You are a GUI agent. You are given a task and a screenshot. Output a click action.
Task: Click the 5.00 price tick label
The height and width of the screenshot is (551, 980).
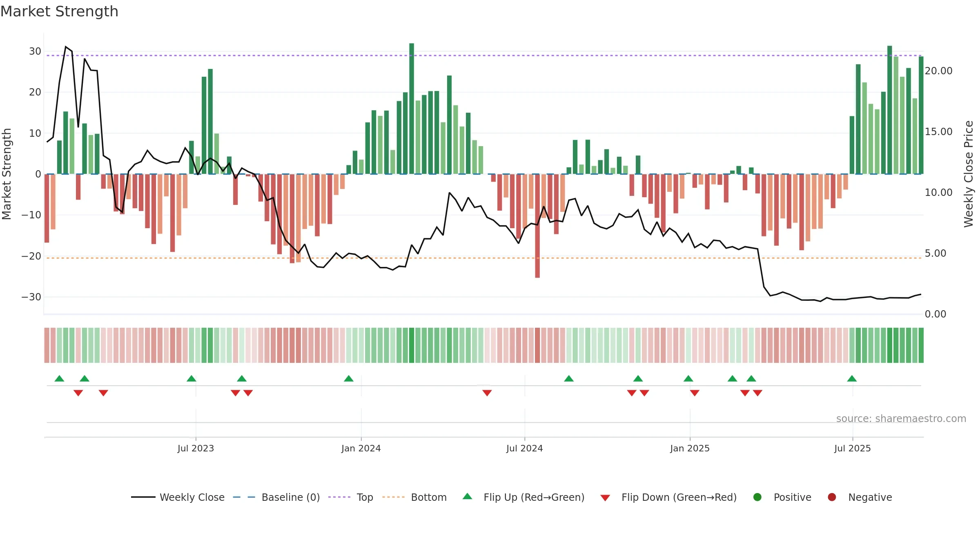tap(935, 253)
